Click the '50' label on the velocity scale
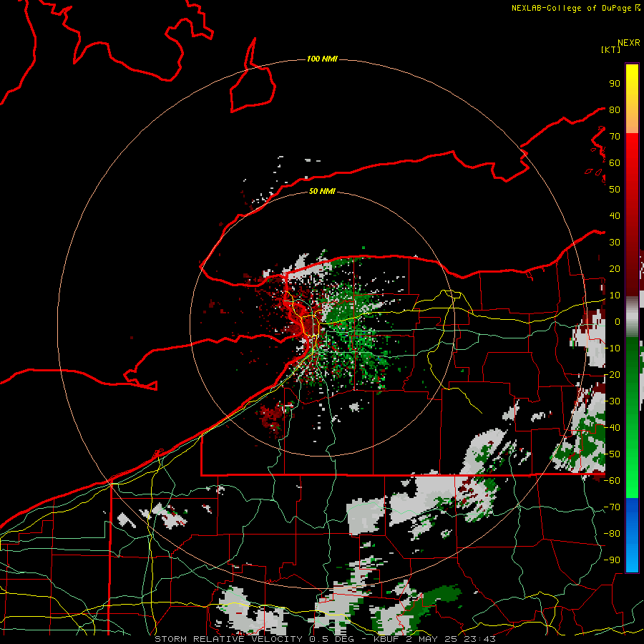Screen dimensions: 644x644 (615, 190)
